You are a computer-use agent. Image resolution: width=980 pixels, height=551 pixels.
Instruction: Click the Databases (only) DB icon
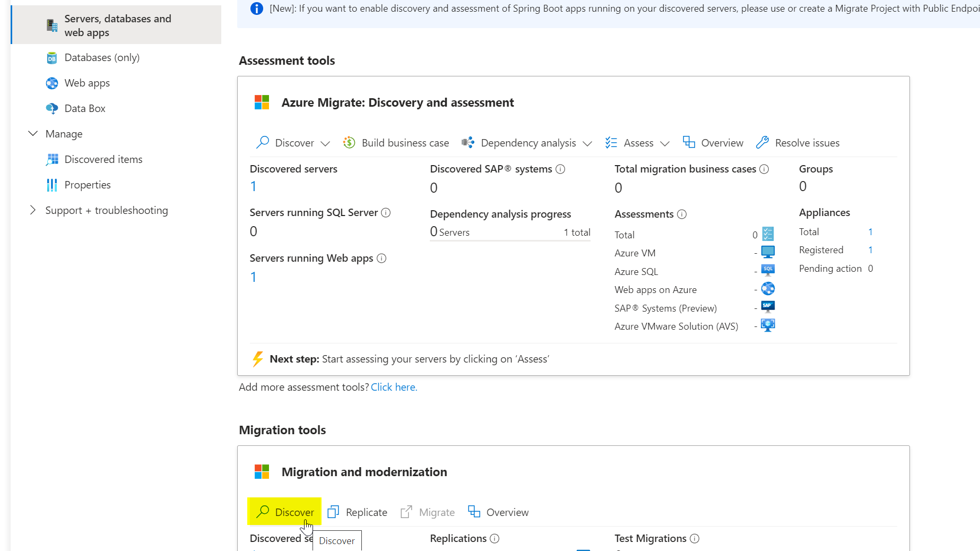[x=52, y=58]
